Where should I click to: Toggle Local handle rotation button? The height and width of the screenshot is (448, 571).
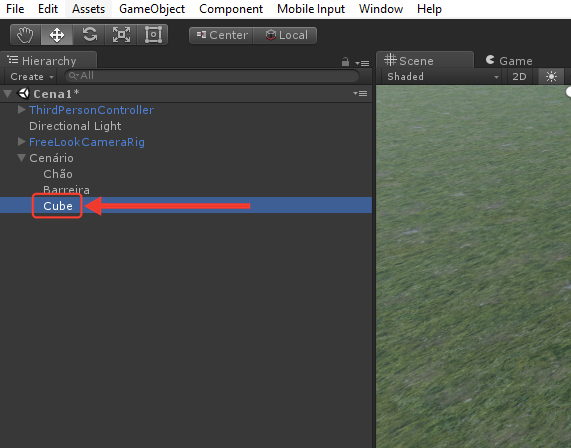[285, 35]
